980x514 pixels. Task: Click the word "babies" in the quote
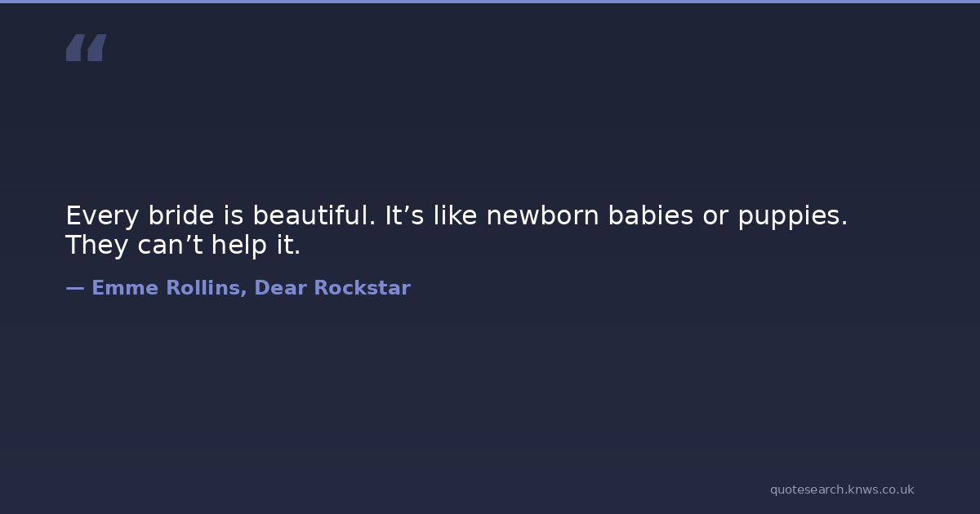(x=648, y=216)
